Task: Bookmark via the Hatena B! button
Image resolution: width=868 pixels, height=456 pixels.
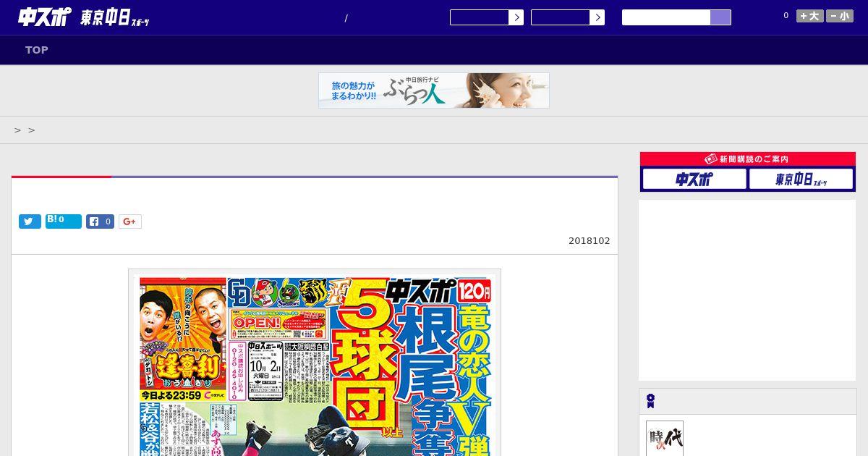Action: click(x=64, y=221)
